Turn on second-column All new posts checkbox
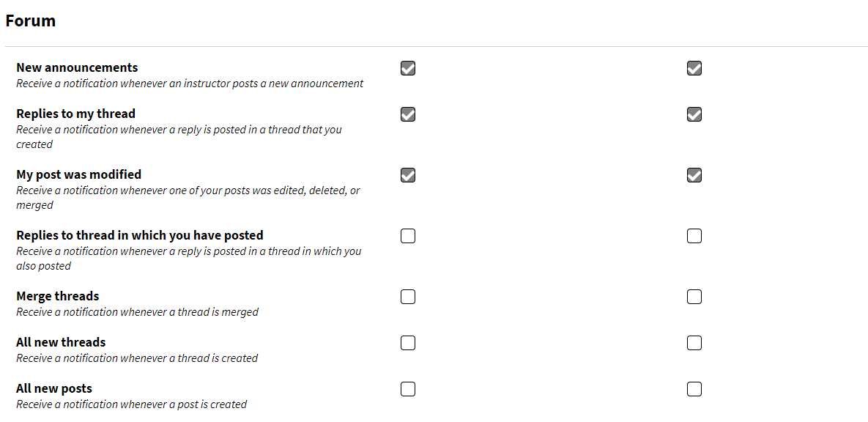Viewport: 868px width, 422px height. click(694, 389)
